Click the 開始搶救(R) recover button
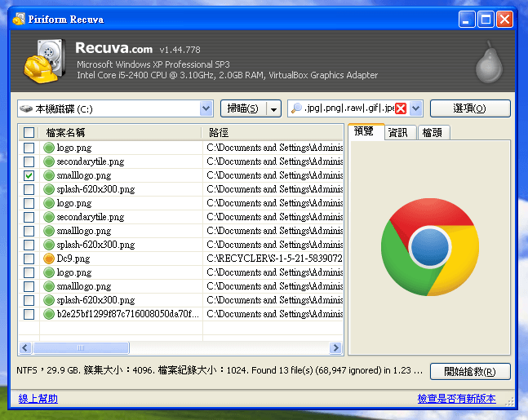This screenshot has width=528, height=420. [x=470, y=372]
